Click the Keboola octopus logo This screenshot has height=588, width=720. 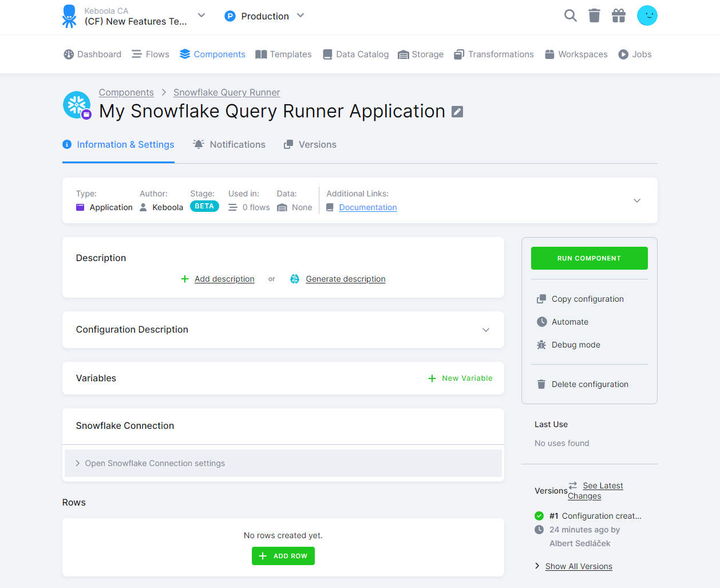coord(69,16)
